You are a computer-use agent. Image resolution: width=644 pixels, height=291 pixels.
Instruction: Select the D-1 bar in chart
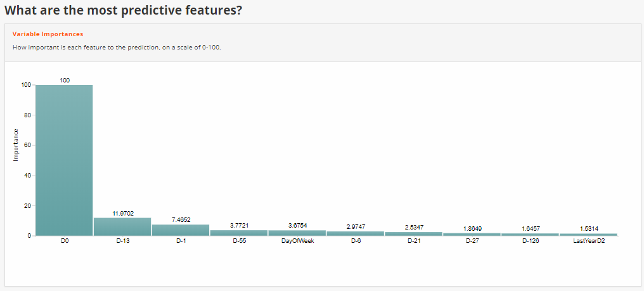click(181, 230)
